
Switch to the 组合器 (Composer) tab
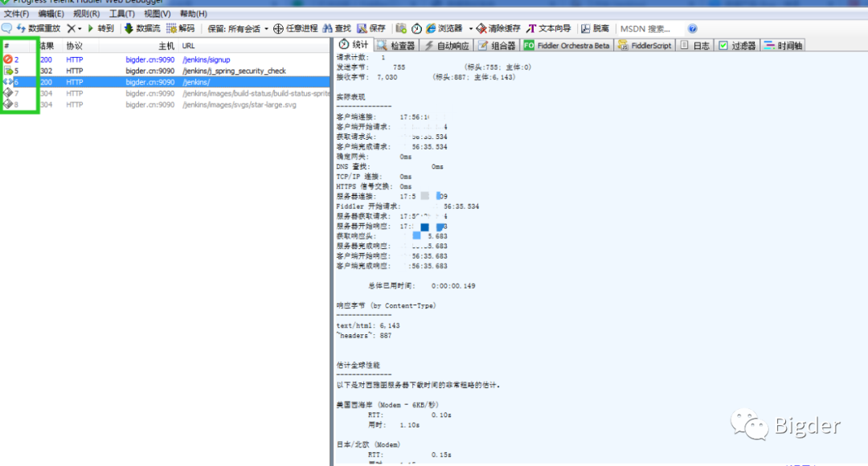[x=497, y=45]
